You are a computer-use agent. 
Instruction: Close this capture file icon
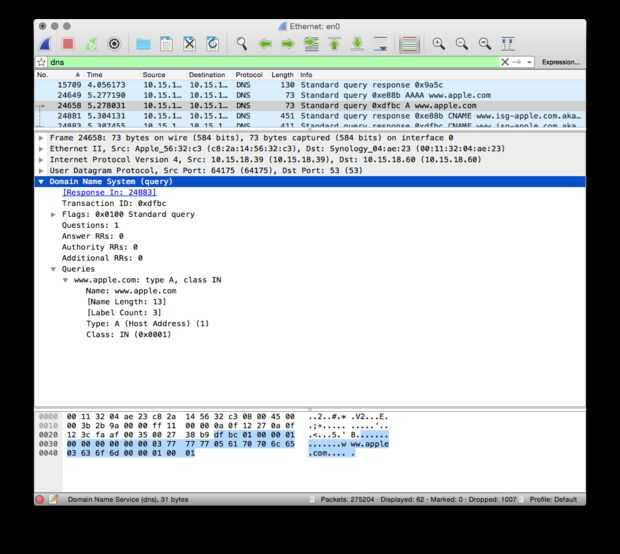[x=190, y=43]
